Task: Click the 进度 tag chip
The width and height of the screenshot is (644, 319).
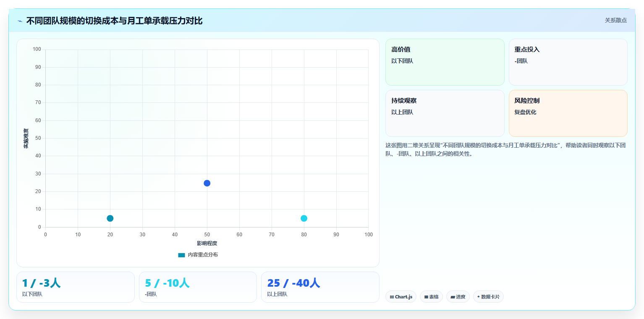Action: pos(458,297)
